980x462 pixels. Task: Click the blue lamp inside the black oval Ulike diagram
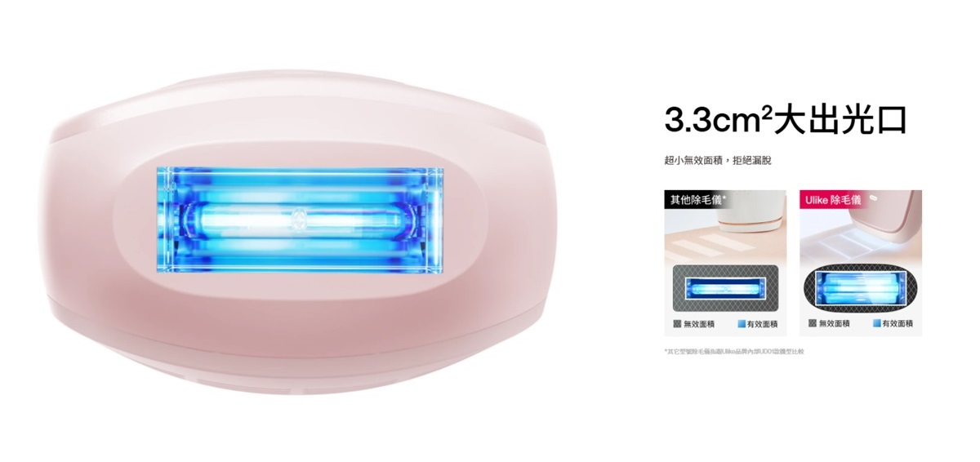point(861,289)
